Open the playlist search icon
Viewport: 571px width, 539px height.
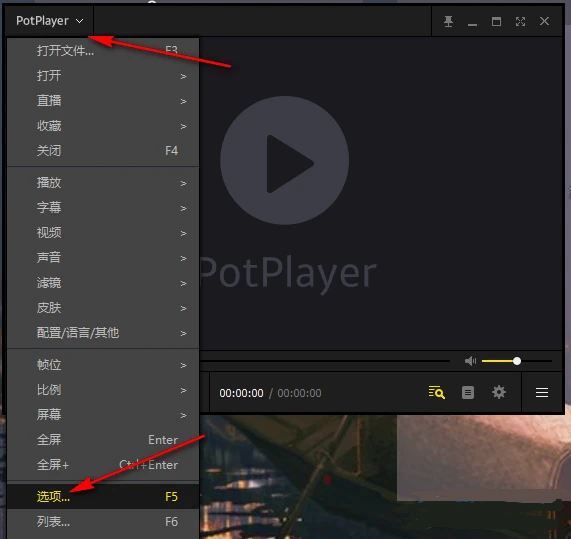[x=436, y=392]
